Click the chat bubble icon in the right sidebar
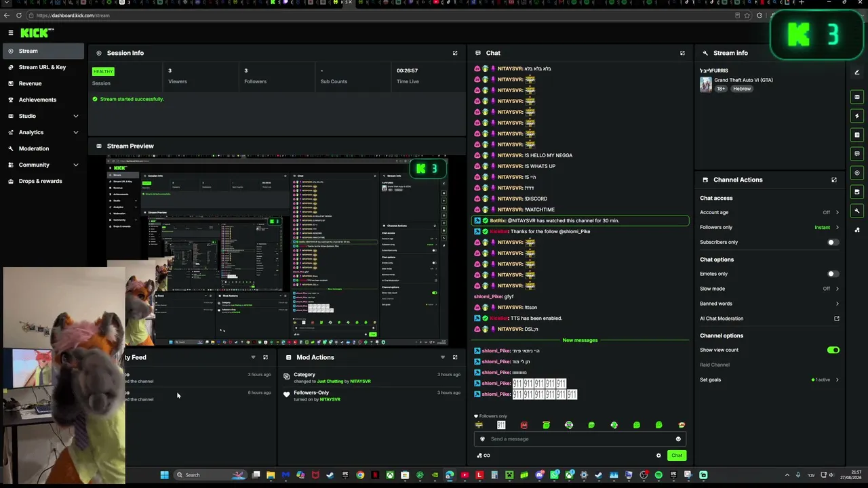This screenshot has height=488, width=868. [857, 154]
